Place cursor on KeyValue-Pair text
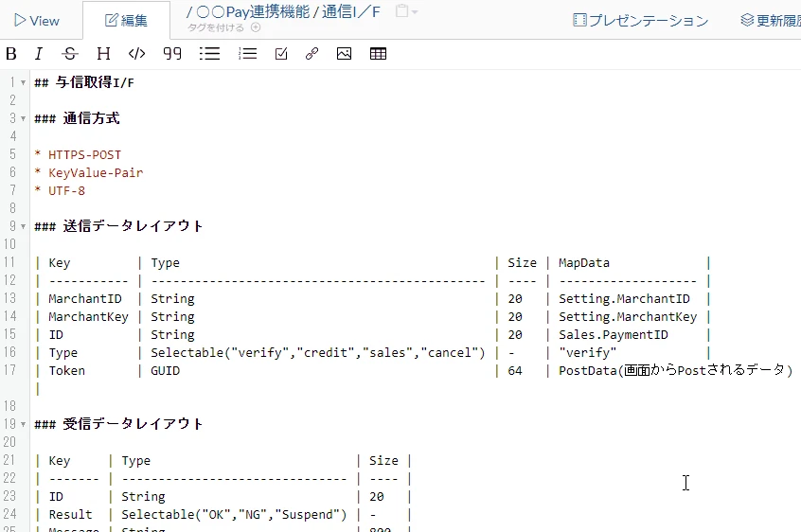Screen dimensions: 801x532 point(96,172)
